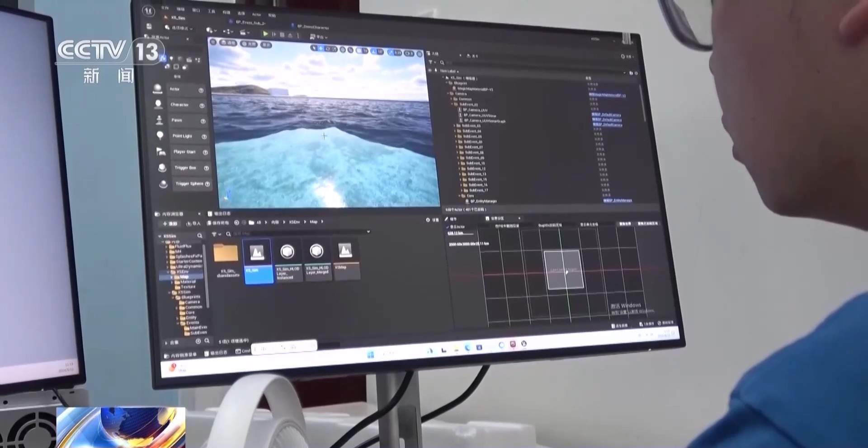Open the XS_Sim_sharedassets folder thumbnail
The height and width of the screenshot is (448, 868).
226,260
